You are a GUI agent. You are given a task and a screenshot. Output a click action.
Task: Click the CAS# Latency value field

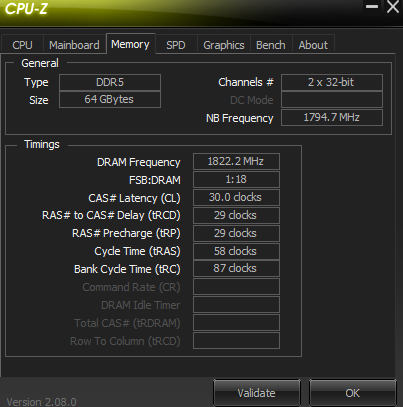pos(236,197)
